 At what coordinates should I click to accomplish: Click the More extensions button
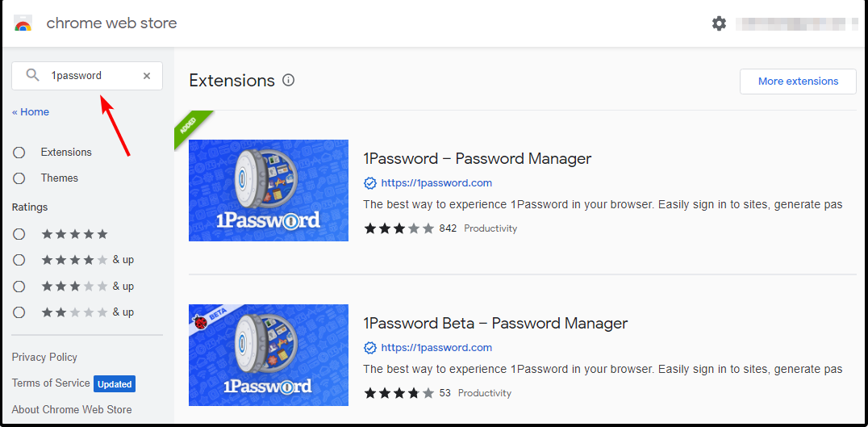798,82
